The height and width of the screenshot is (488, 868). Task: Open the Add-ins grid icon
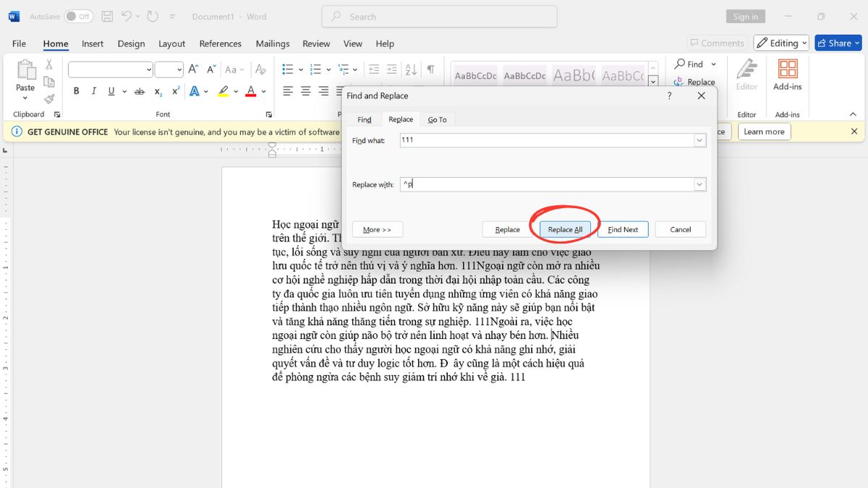[788, 69]
